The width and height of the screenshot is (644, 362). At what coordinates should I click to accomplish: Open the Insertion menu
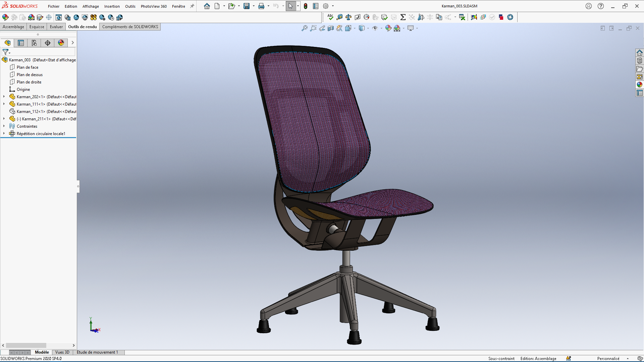pos(112,6)
